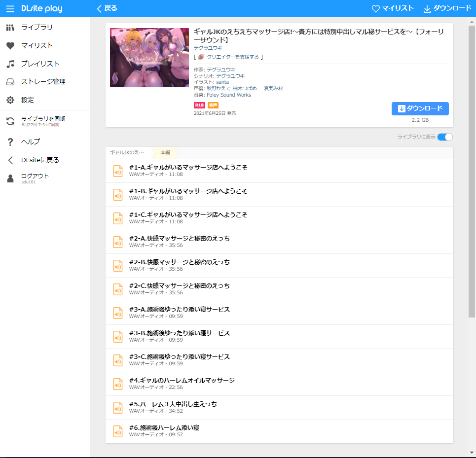The image size is (476, 458).
Task: Click the user silhouette logout icon
Action: click(x=10, y=178)
